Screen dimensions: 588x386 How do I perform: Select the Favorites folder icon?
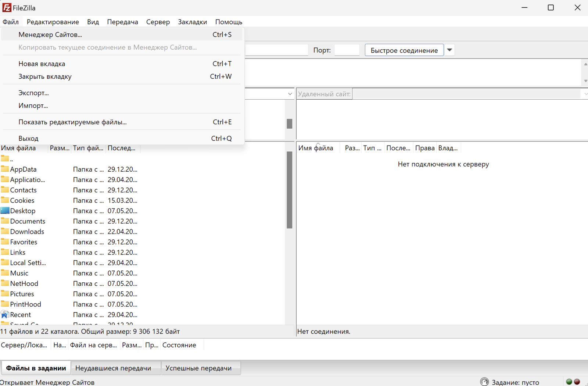(5, 242)
